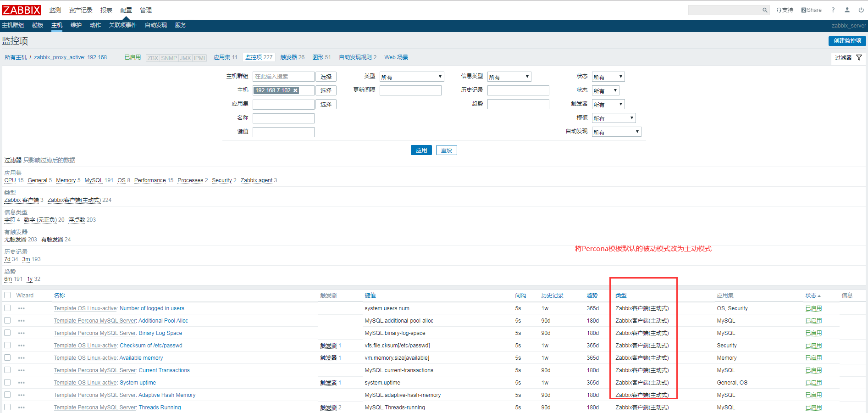The image size is (868, 413).
Task: Open the 类型 type dropdown
Action: pyautogui.click(x=412, y=77)
